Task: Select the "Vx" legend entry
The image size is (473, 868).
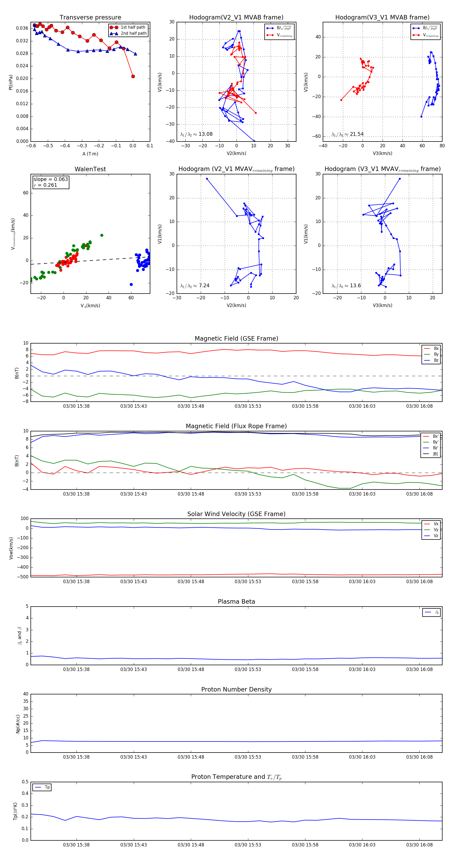Action: [x=431, y=524]
